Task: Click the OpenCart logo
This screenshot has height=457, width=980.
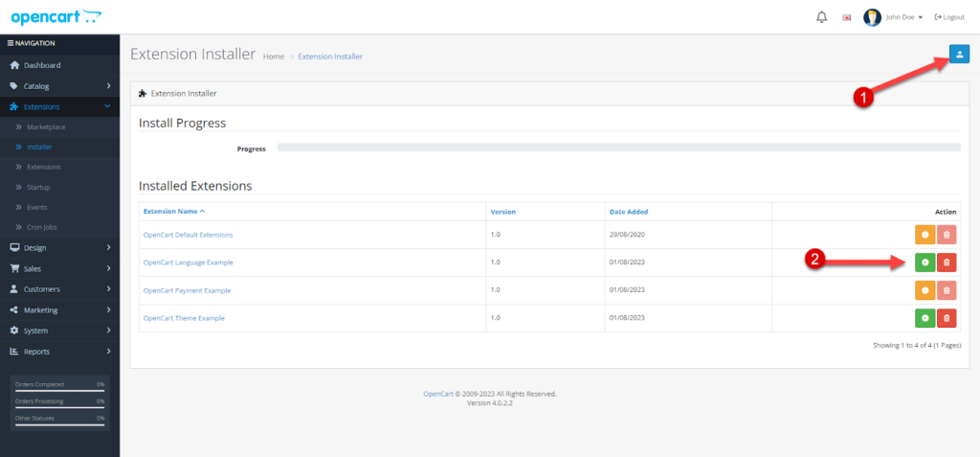Action: (56, 17)
